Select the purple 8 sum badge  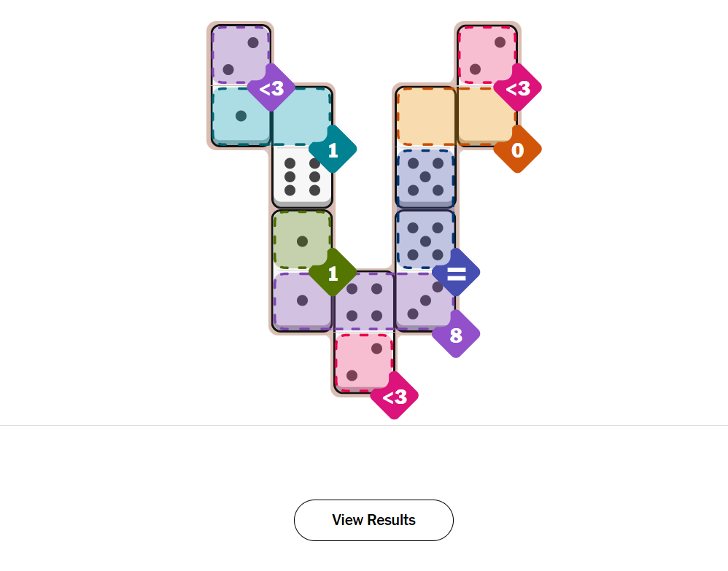pos(456,335)
